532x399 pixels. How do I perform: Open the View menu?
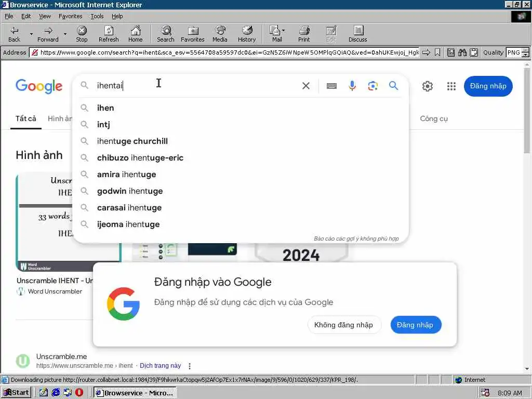tap(45, 16)
